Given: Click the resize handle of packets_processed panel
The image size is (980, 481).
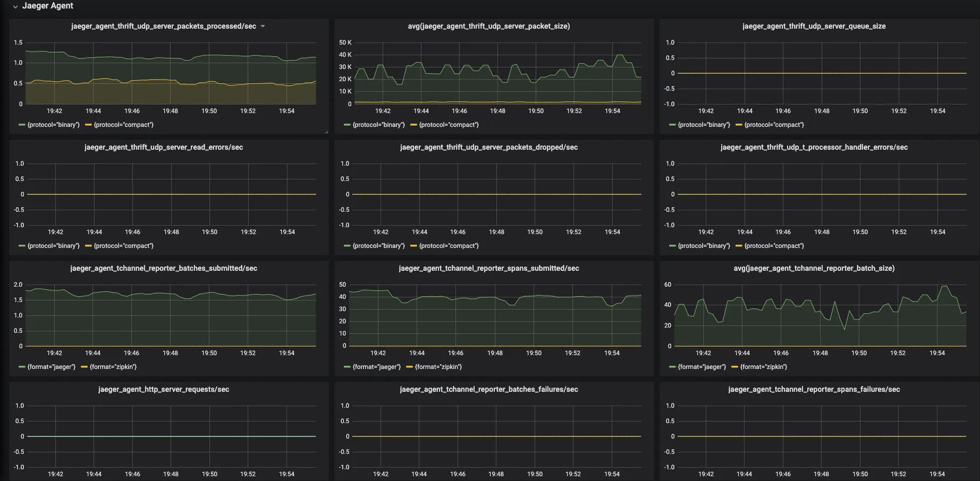Looking at the screenshot, I should [326, 131].
